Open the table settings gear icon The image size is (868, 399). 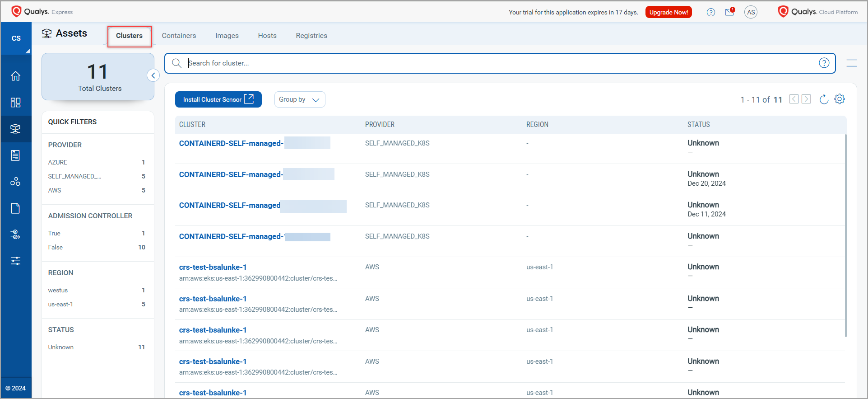click(840, 99)
